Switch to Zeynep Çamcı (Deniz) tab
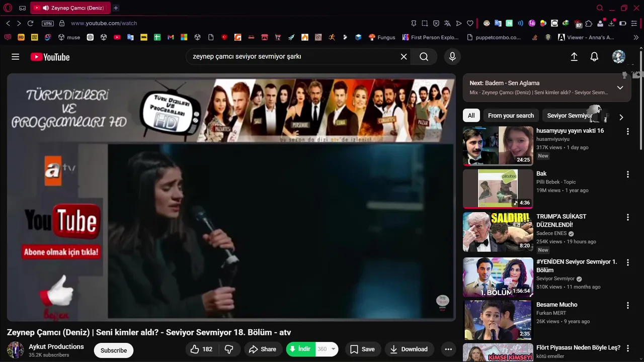Screen dimensions: 644x362 point(69,8)
